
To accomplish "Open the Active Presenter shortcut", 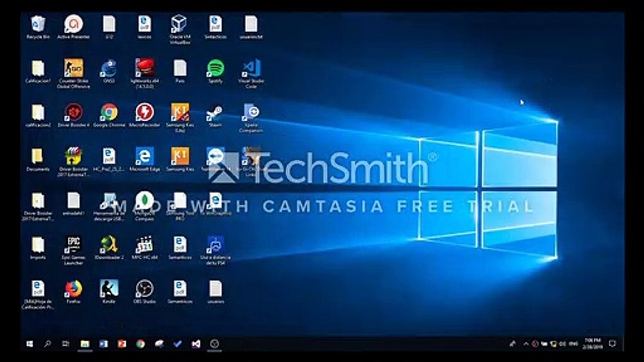I will [73, 27].
